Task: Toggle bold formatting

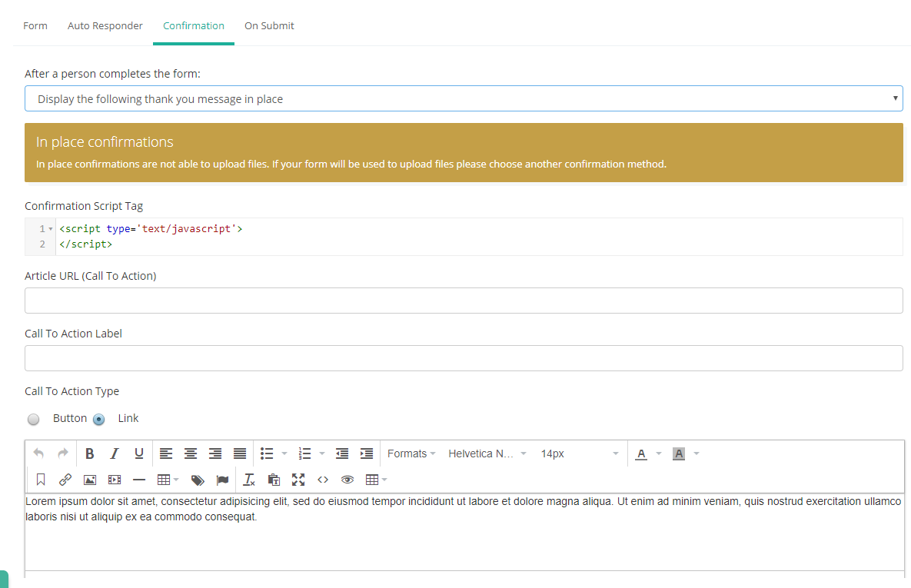Action: 89,453
